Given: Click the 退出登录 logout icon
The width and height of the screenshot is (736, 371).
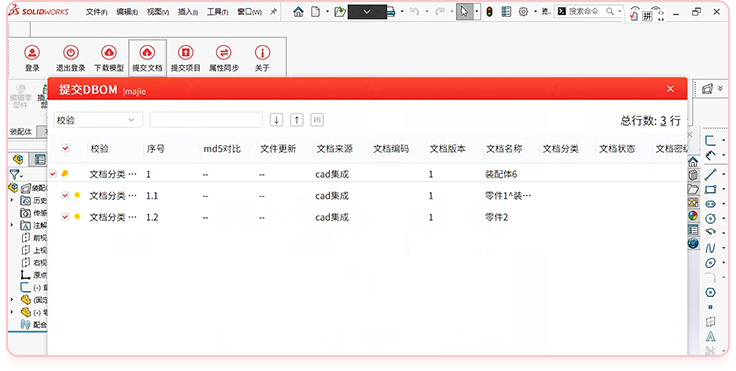Looking at the screenshot, I should tap(70, 53).
